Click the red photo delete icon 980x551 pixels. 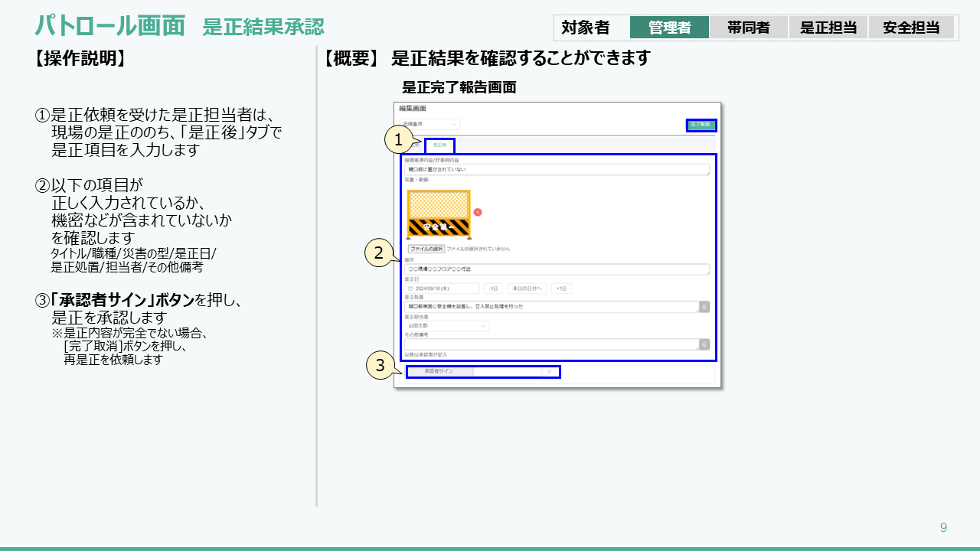pyautogui.click(x=478, y=212)
